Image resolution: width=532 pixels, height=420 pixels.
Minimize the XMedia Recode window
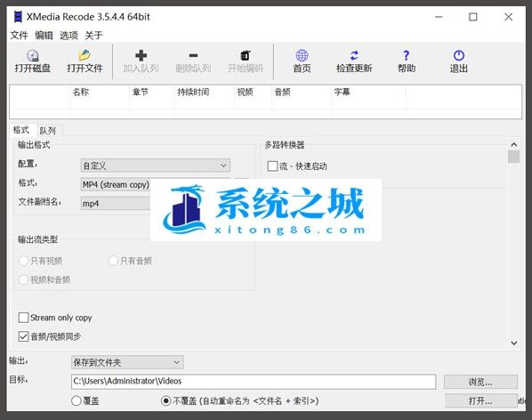point(439,17)
